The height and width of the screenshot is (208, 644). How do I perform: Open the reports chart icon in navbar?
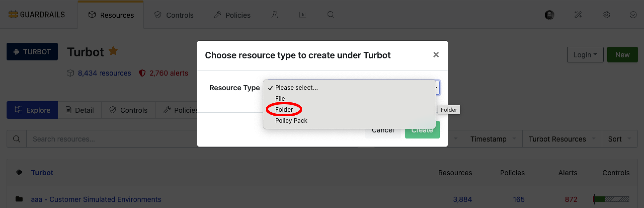click(302, 15)
